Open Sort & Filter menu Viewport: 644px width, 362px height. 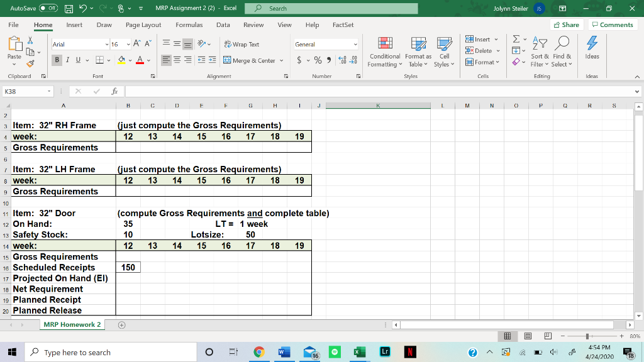coord(540,52)
